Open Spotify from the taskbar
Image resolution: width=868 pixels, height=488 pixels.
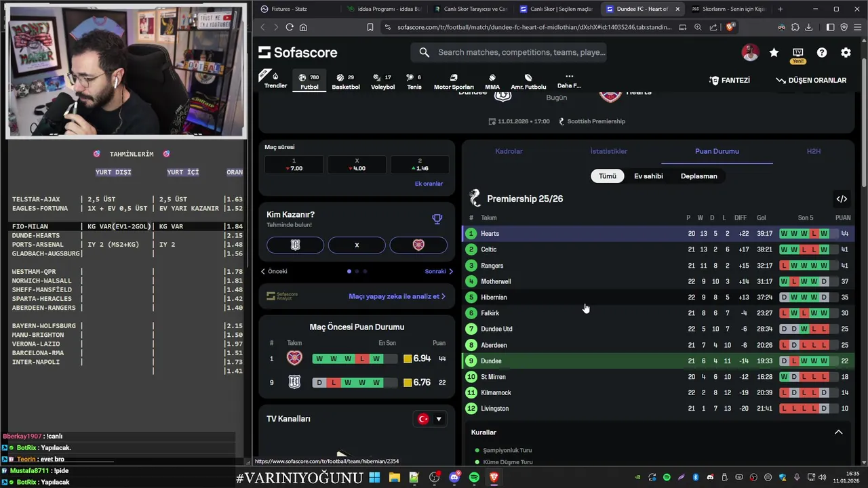474,477
